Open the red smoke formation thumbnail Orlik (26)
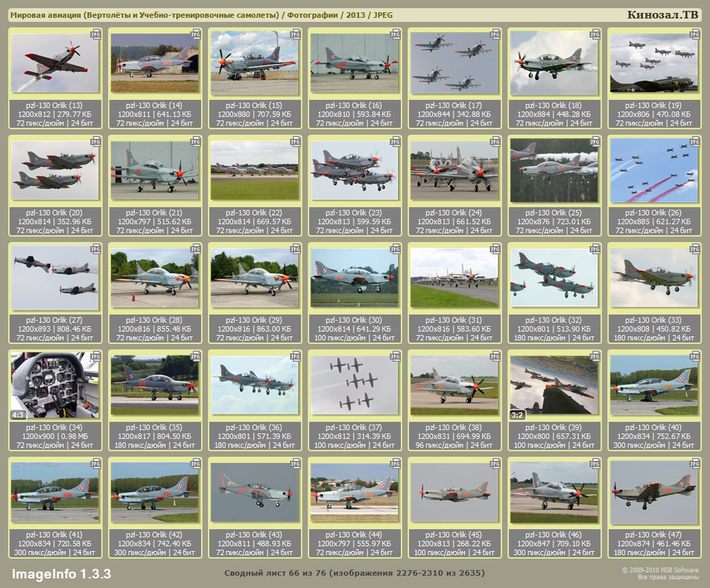Image resolution: width=710 pixels, height=588 pixels. (654, 171)
